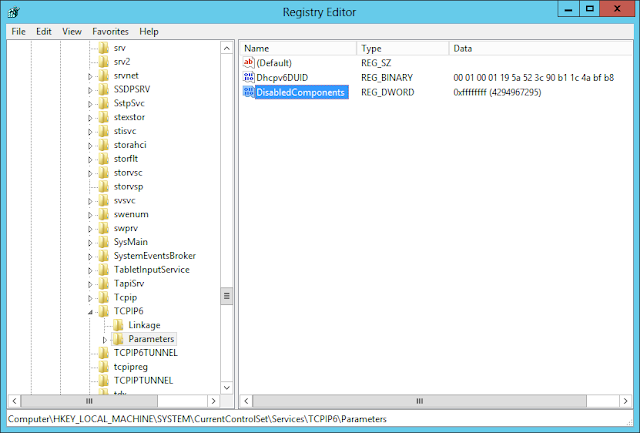Screen dimensions: 640x433
Task: Click values pane scroll left arrow
Action: click(246, 401)
